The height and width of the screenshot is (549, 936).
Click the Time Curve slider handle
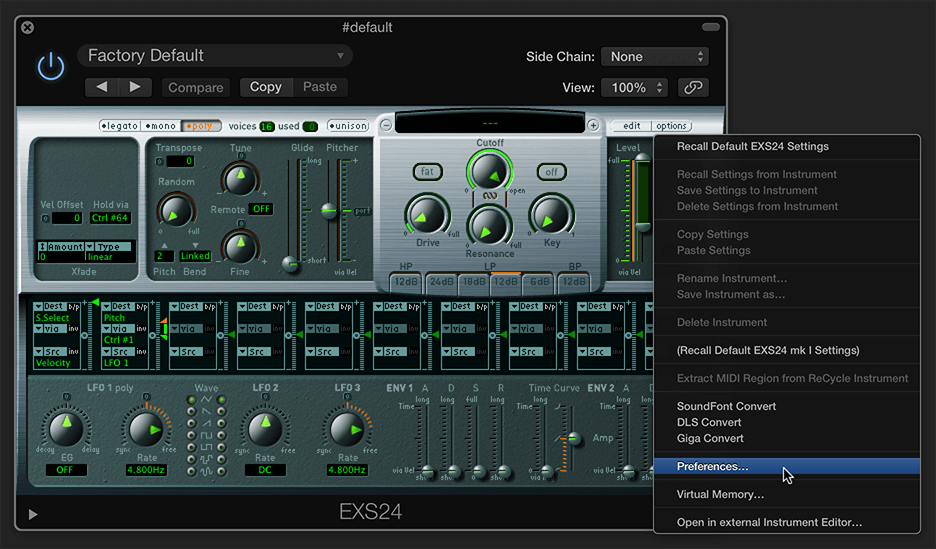click(574, 439)
